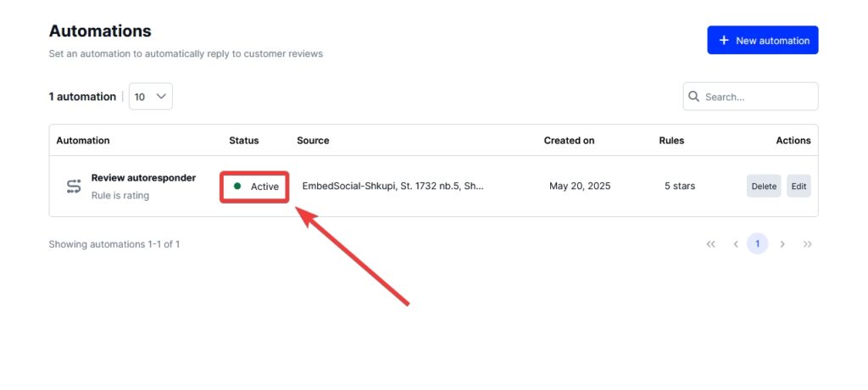Click the magnifier icon in the search box
Image resolution: width=868 pixels, height=390 pixels.
point(693,97)
